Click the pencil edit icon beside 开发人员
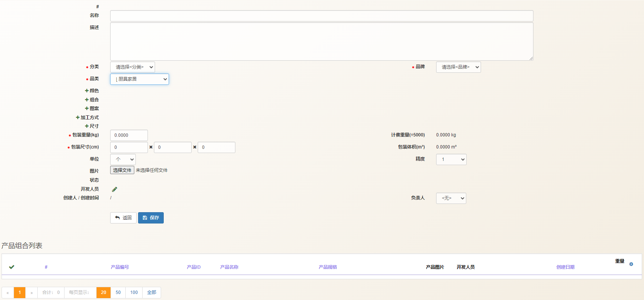Viewport: 644px width, 300px height. click(x=115, y=189)
